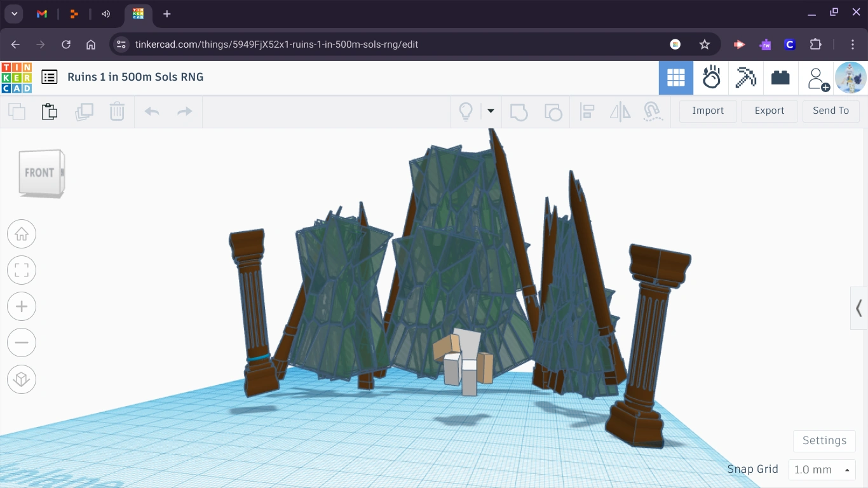Viewport: 868px width, 488px height.
Task: Toggle show all hidden shapes lightbulb
Action: tap(466, 111)
